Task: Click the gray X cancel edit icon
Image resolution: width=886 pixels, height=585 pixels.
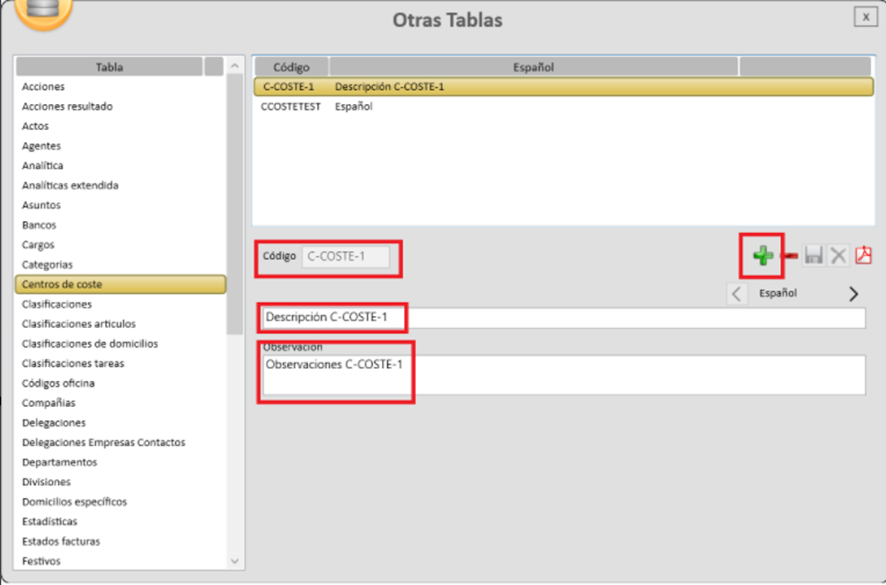Action: tap(838, 256)
